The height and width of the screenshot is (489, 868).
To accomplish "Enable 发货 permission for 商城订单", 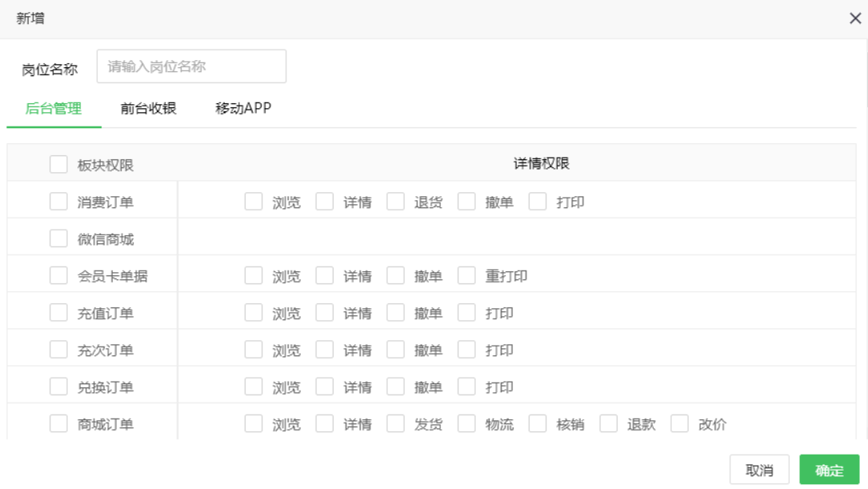I will 395,423.
